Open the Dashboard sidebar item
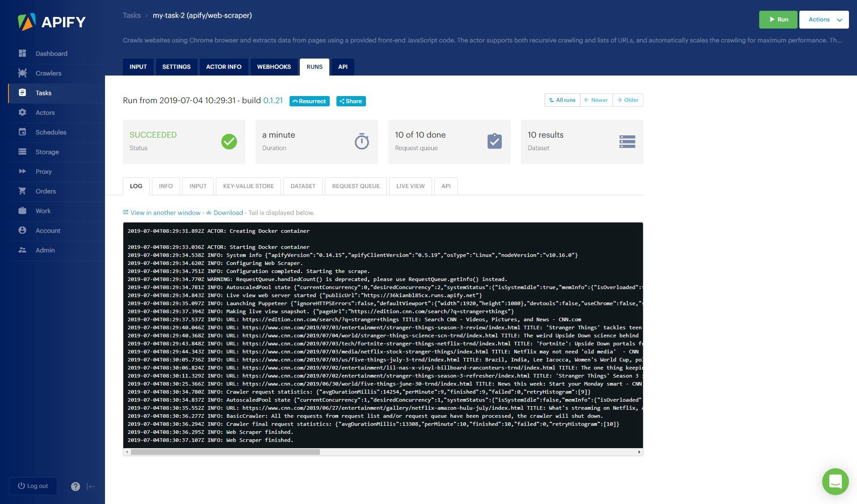857x504 pixels. click(x=57, y=54)
